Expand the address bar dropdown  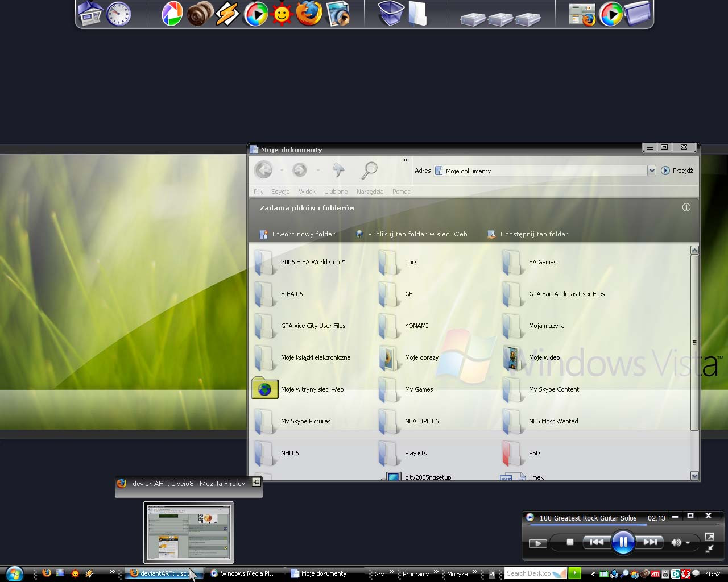coord(652,171)
